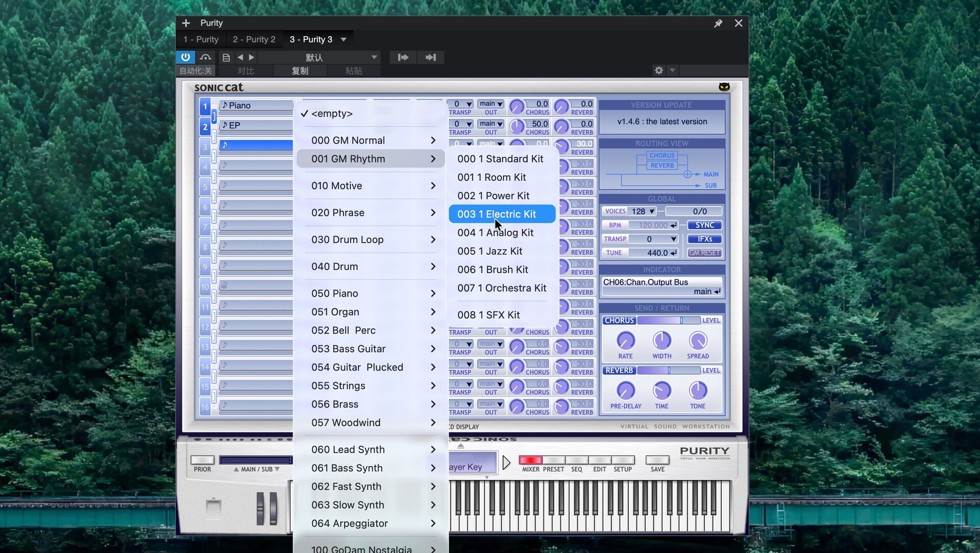The height and width of the screenshot is (553, 980).
Task: Expand the 030 Drum Loop submenu
Action: pyautogui.click(x=371, y=239)
